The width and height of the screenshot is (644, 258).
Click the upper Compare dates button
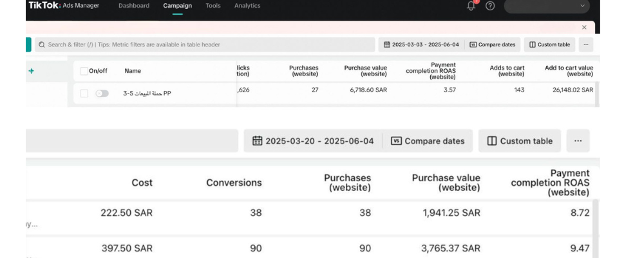493,45
